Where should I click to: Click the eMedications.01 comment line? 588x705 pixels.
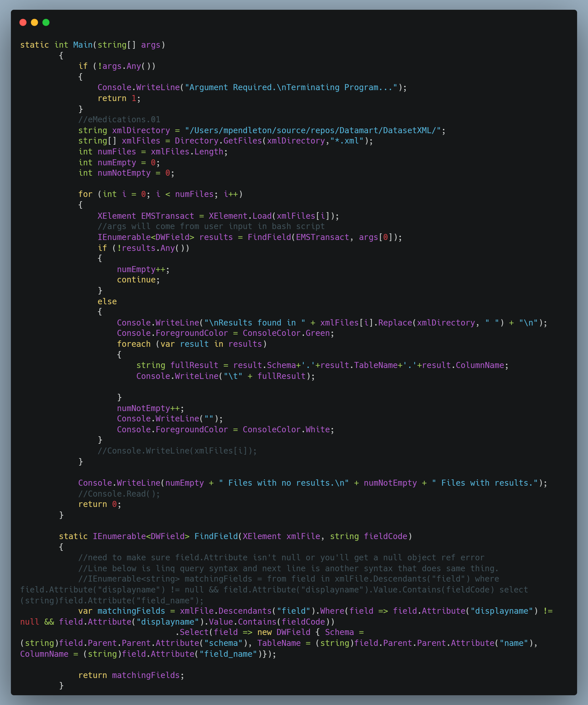[x=119, y=119]
